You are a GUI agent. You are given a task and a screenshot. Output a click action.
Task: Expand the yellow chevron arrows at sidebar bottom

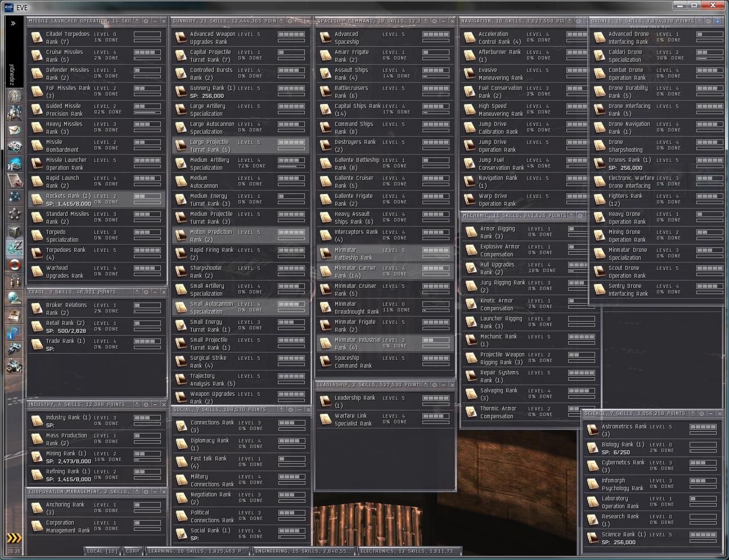[x=14, y=538]
